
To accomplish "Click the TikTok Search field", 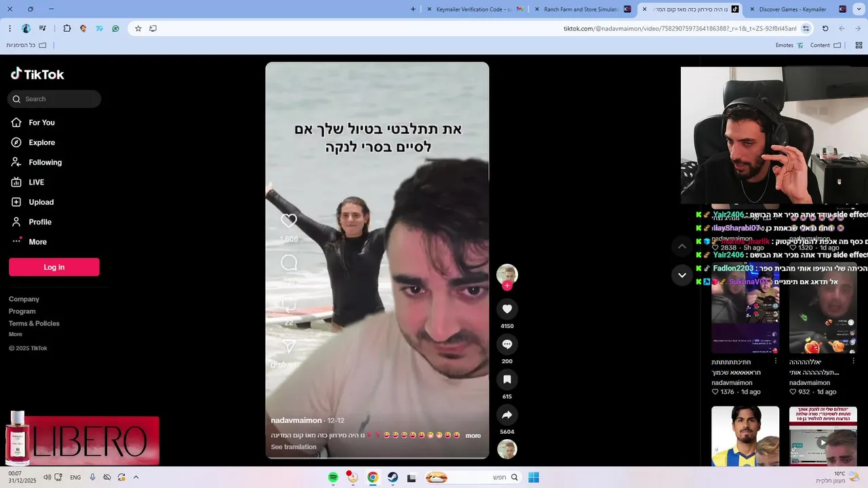I will point(54,99).
